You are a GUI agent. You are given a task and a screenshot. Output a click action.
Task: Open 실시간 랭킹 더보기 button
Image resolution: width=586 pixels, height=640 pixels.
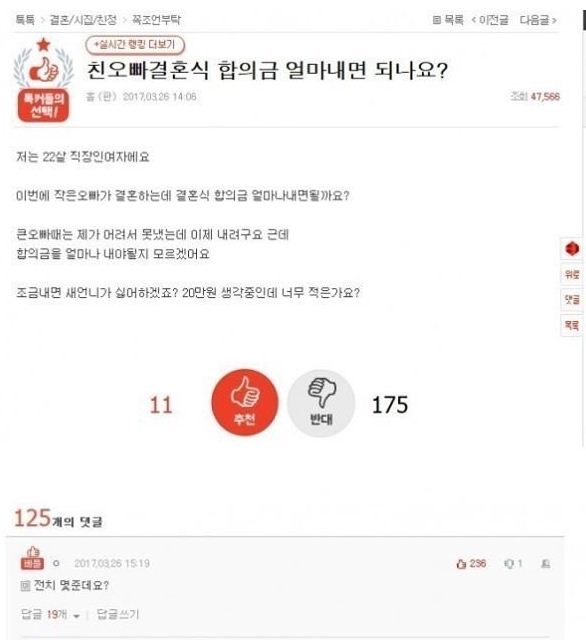click(x=135, y=44)
